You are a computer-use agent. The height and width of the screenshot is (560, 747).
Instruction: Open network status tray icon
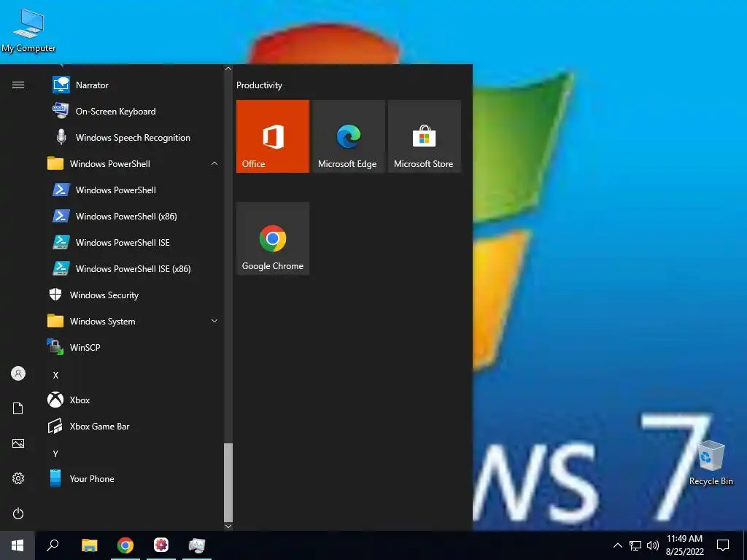(635, 545)
